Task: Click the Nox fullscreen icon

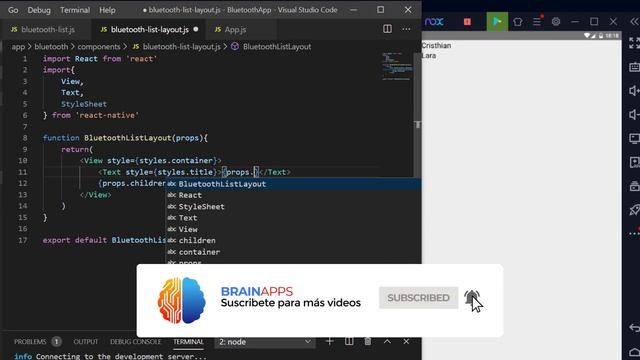Action: coord(634,42)
